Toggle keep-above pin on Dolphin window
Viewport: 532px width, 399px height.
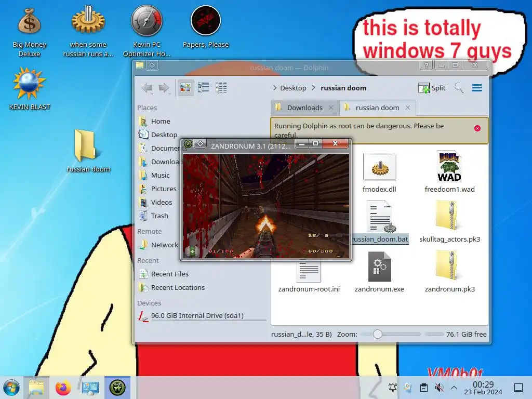152,65
